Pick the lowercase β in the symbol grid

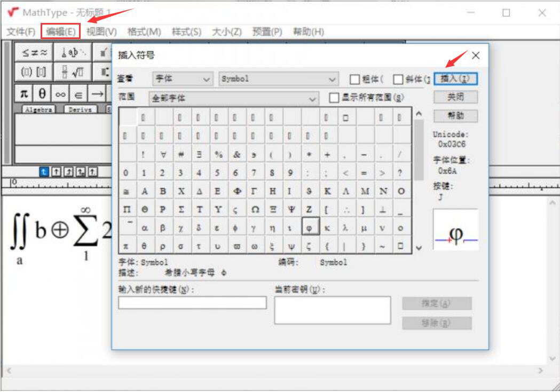pyautogui.click(x=163, y=228)
